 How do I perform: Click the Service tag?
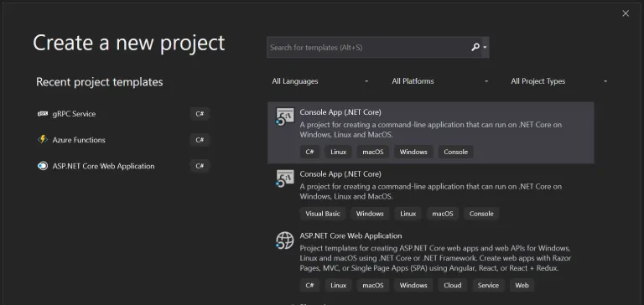(x=488, y=285)
